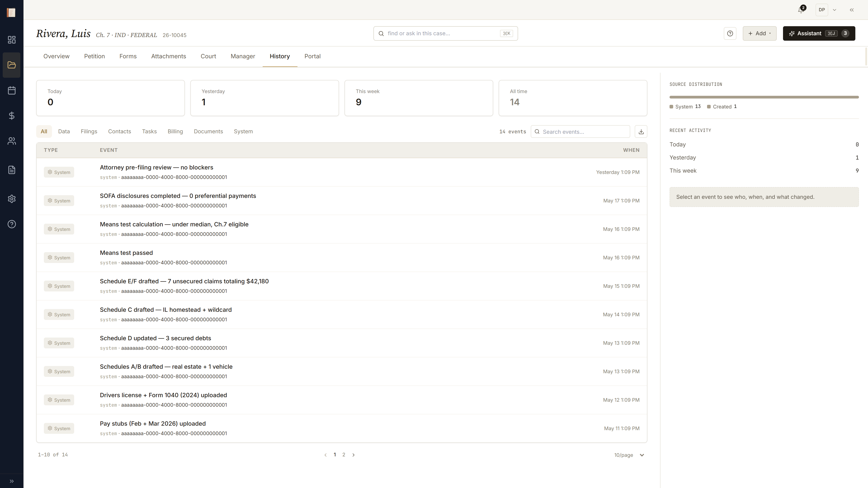Click the DP user avatar

coord(822,10)
